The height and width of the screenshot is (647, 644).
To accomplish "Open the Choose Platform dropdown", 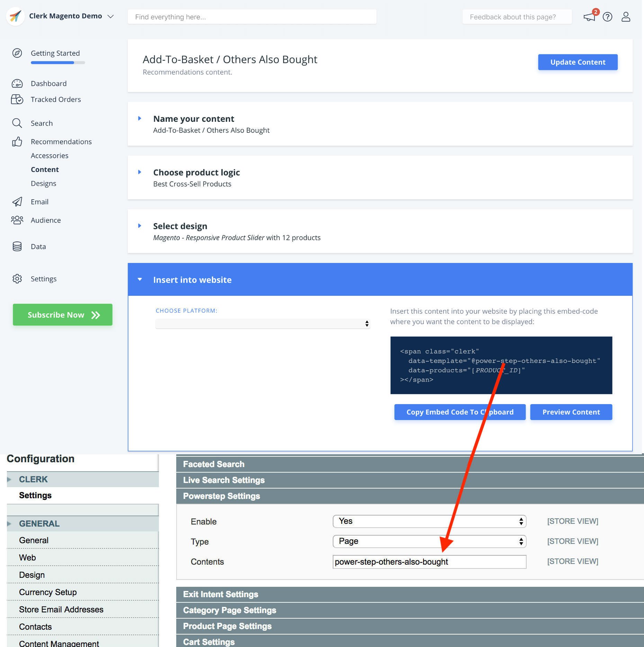I will (262, 323).
